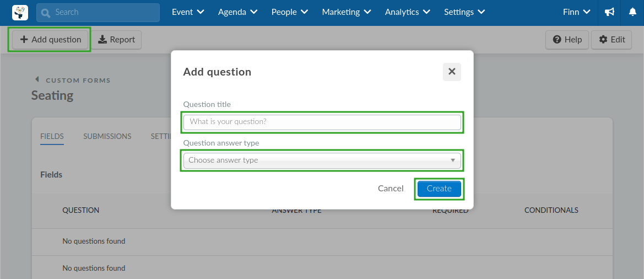Image resolution: width=644 pixels, height=279 pixels.
Task: Open the Choose answer type dropdown
Action: coord(322,160)
